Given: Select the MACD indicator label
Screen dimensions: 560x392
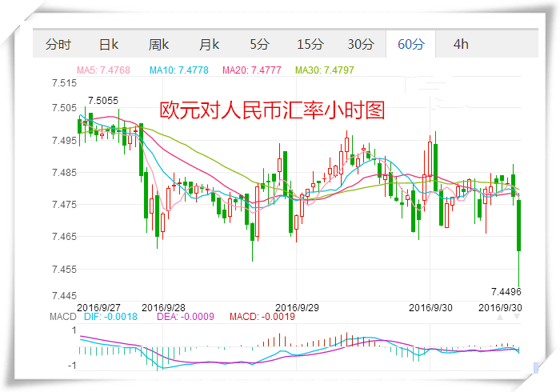Looking at the screenshot, I should (63, 317).
